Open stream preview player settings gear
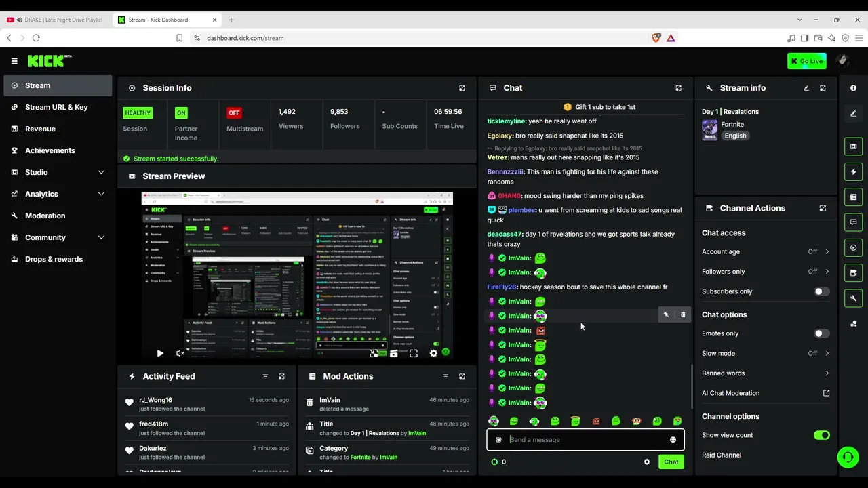This screenshot has width=868, height=488. tap(433, 353)
